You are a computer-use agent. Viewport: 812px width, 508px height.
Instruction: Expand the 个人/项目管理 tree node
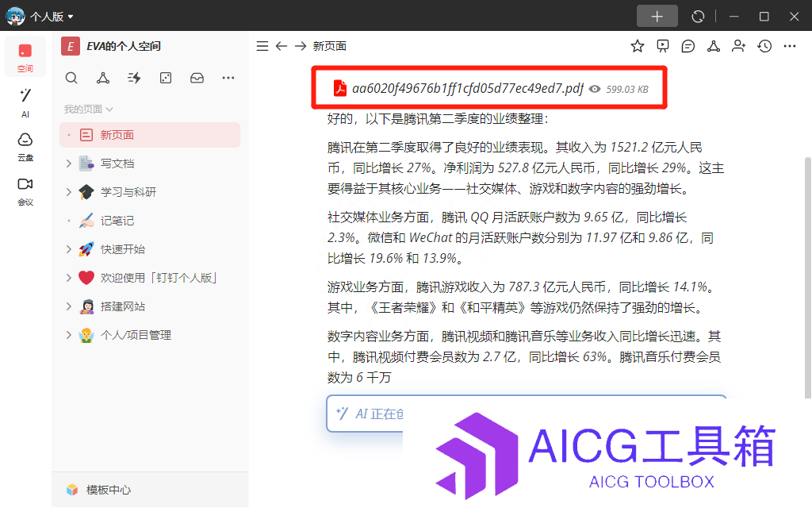click(x=69, y=335)
